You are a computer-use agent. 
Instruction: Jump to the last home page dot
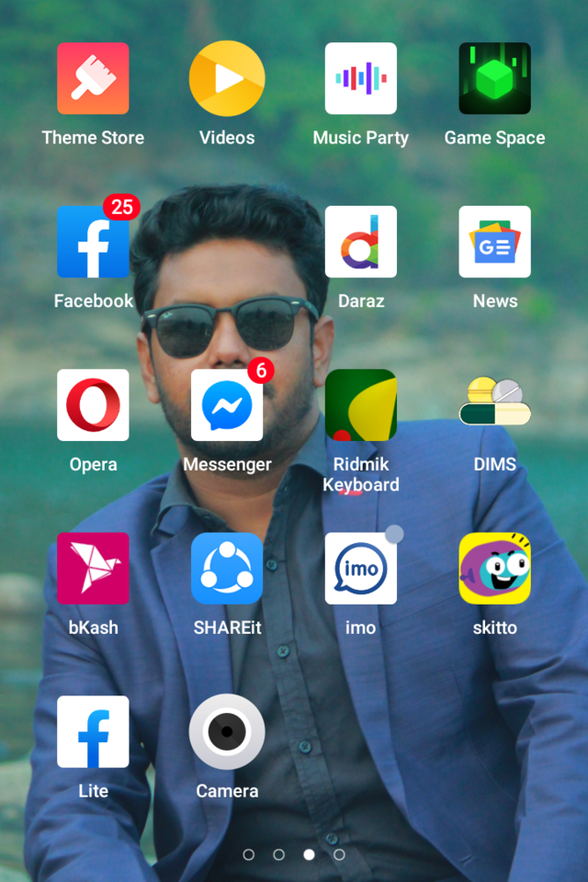click(x=339, y=854)
